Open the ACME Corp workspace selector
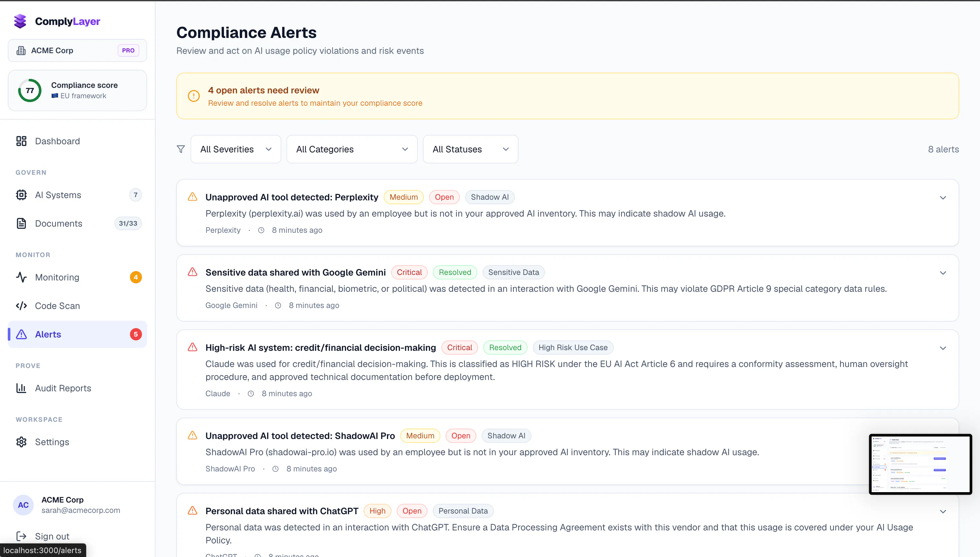The width and height of the screenshot is (980, 557). (77, 51)
